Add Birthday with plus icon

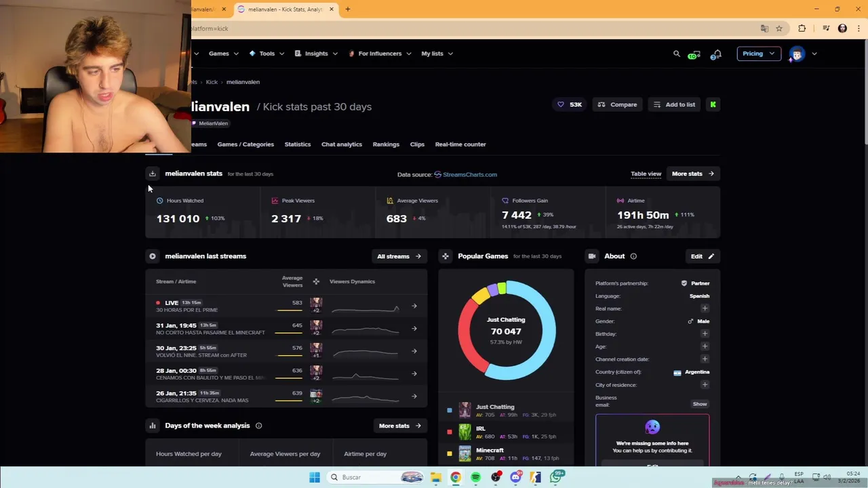(x=705, y=333)
